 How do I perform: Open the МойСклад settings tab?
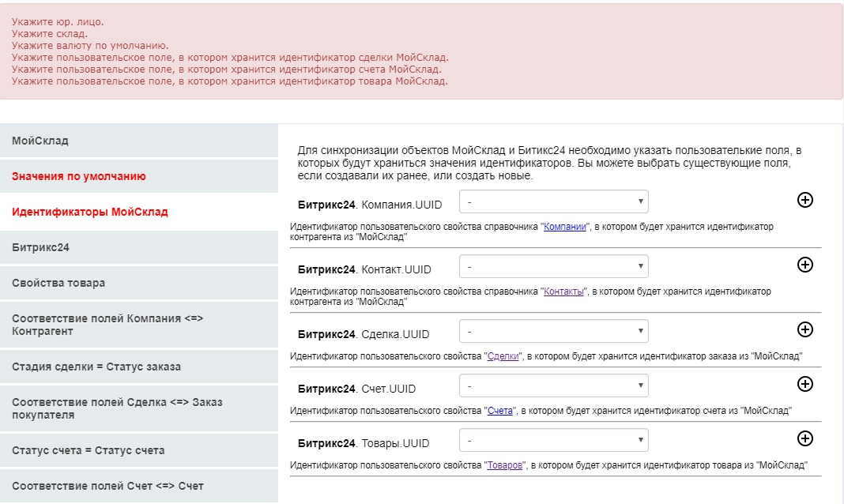[138, 141]
